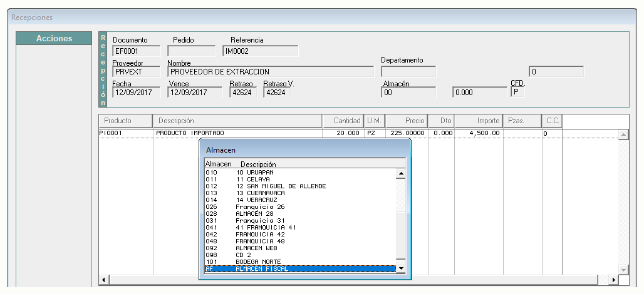
Task: Click the product grid scroll up arrow
Action: pos(623,135)
